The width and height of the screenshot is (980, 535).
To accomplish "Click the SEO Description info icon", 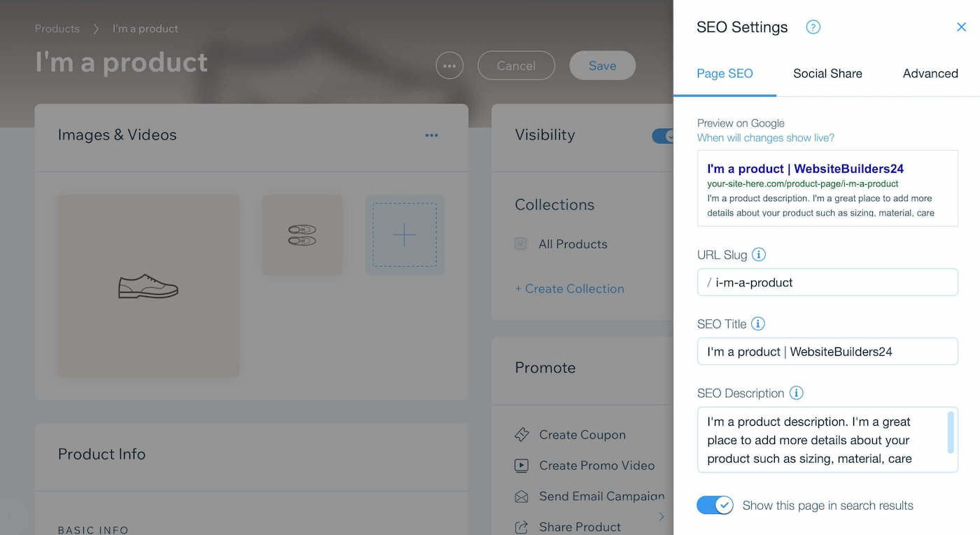I will pyautogui.click(x=797, y=393).
